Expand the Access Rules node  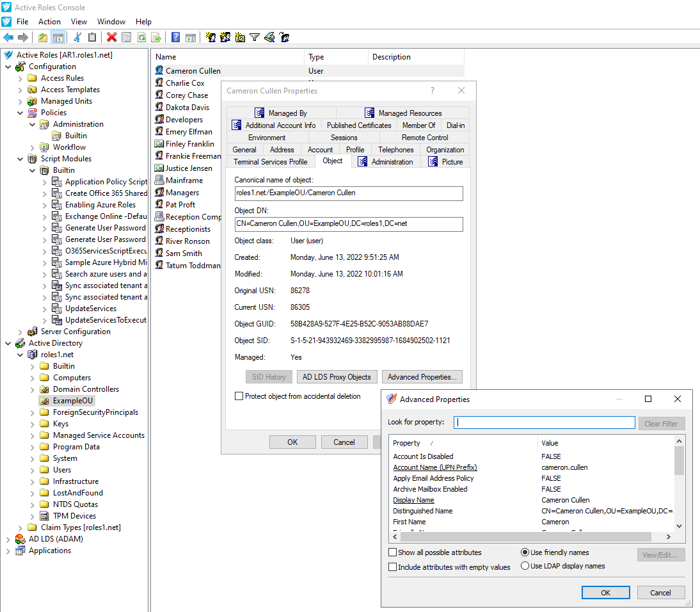pyautogui.click(x=20, y=78)
